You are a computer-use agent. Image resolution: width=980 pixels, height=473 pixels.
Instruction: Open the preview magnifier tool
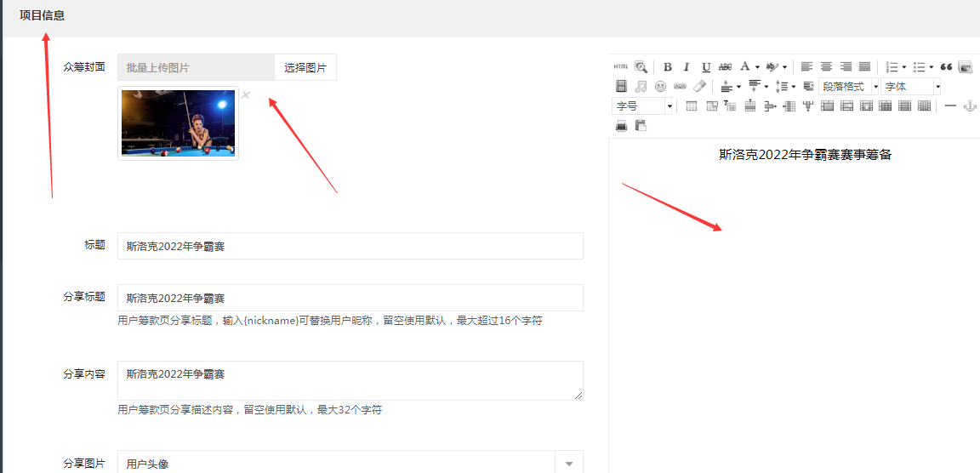pyautogui.click(x=641, y=67)
